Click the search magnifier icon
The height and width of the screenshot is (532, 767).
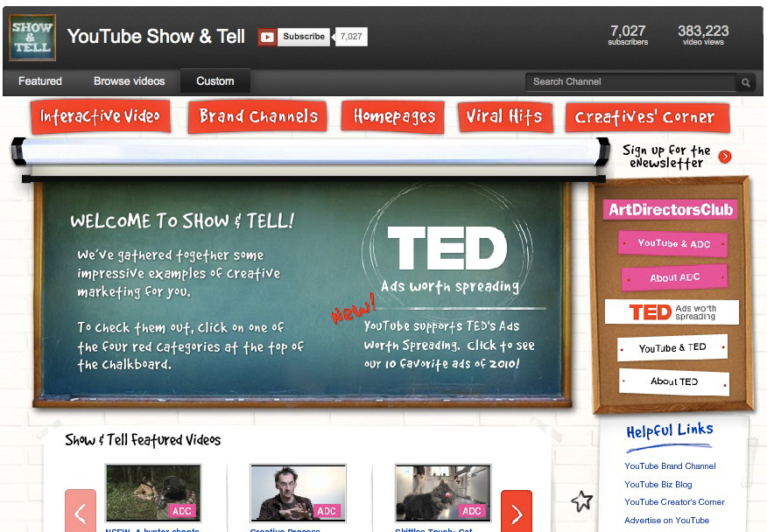745,82
